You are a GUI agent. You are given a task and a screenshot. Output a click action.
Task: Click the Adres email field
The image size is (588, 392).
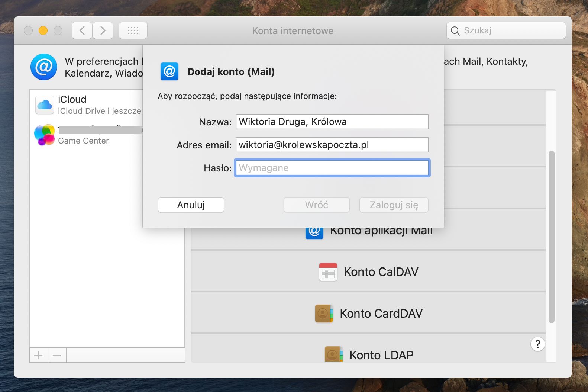pos(332,145)
